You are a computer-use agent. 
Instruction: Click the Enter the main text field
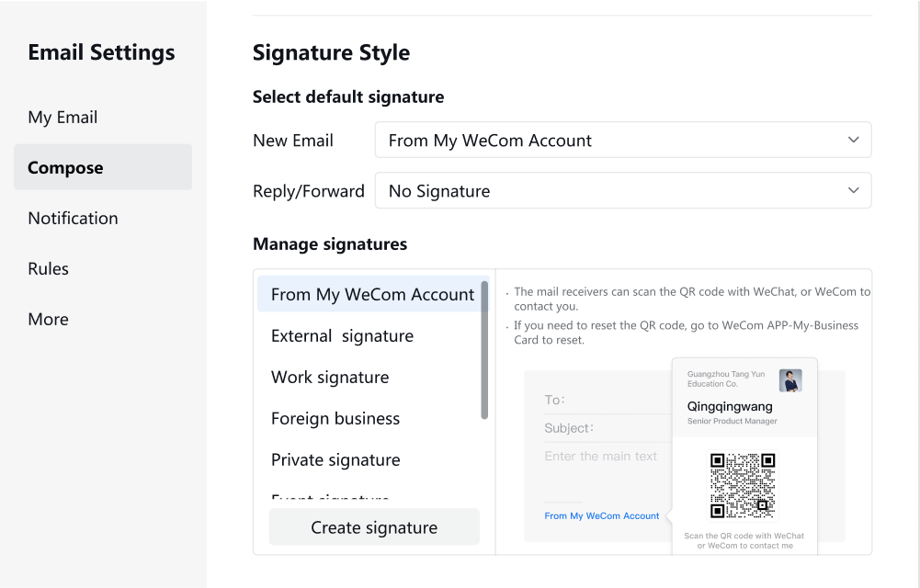[x=600, y=456]
